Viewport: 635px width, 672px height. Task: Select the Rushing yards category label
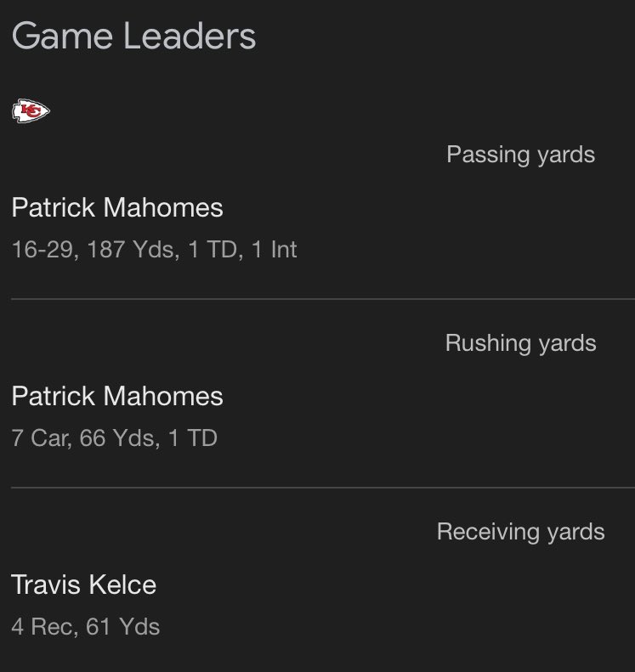(x=520, y=343)
